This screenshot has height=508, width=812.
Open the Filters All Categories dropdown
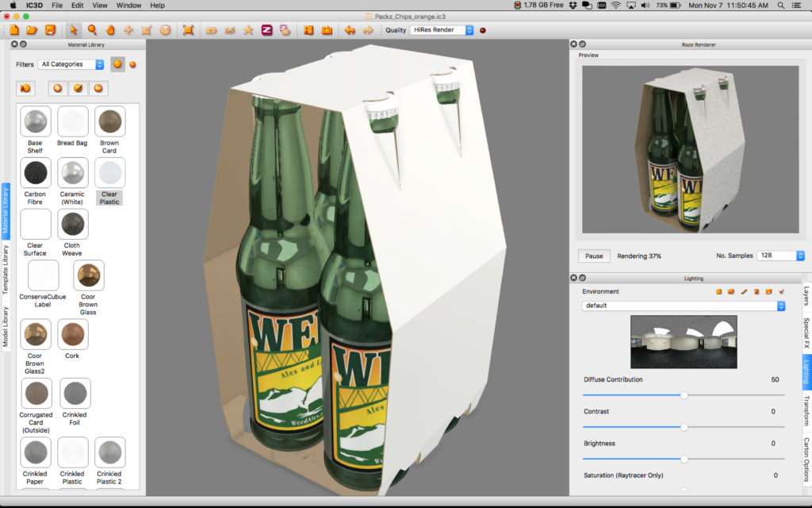(71, 64)
